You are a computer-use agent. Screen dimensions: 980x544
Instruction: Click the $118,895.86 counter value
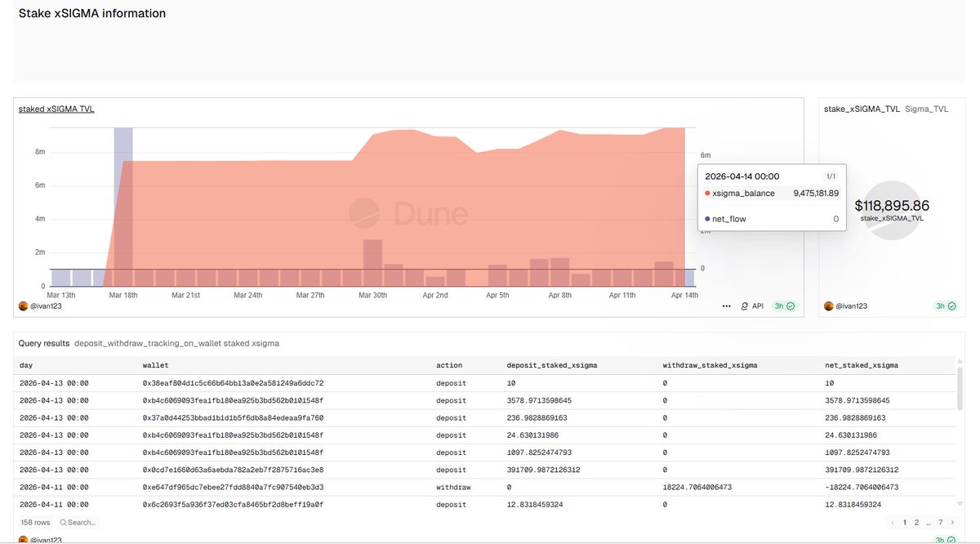pyautogui.click(x=892, y=207)
